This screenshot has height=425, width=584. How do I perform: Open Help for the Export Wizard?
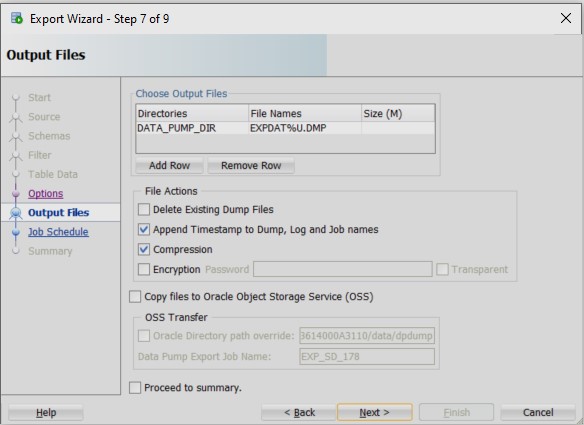tap(46, 412)
